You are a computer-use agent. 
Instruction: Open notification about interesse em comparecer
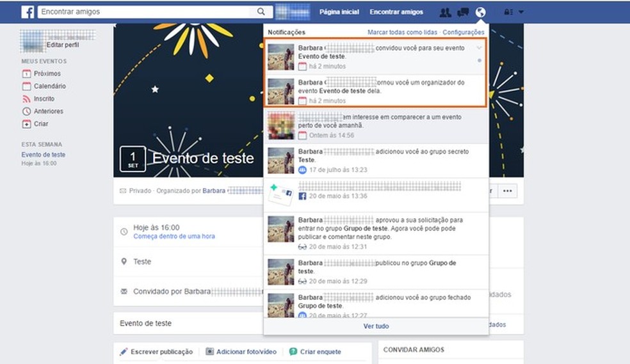[376, 126]
